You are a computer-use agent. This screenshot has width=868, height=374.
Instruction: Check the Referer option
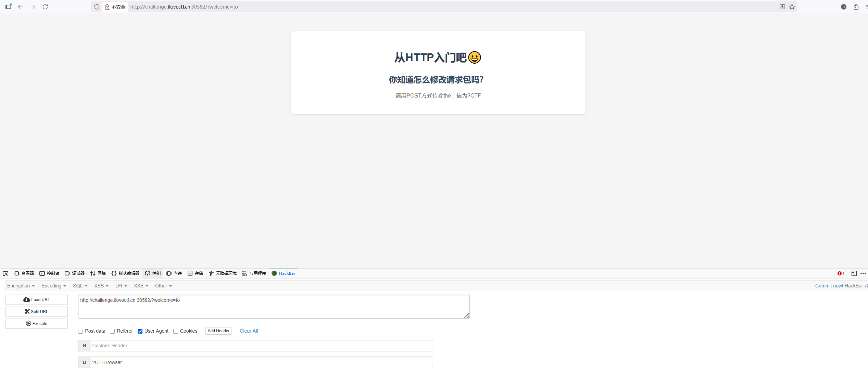click(112, 331)
